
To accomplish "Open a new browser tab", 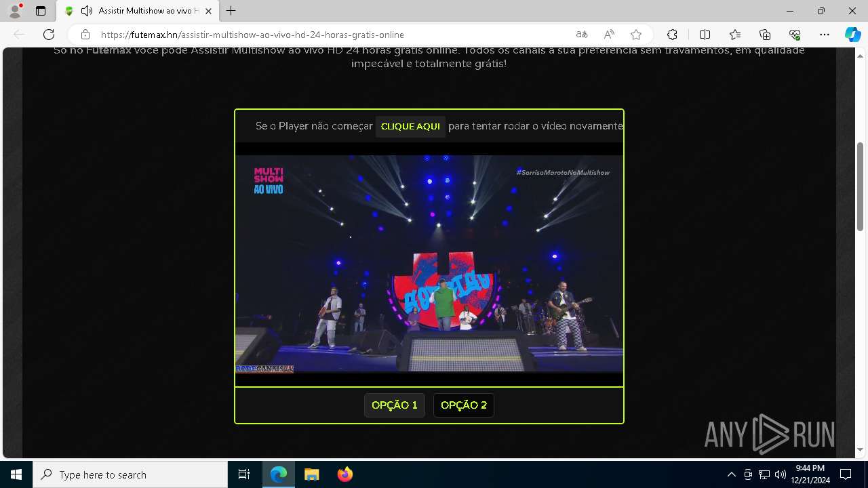I will pos(231,11).
